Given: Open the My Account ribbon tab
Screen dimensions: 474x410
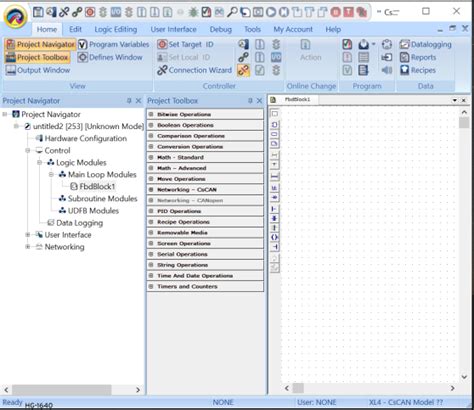Looking at the screenshot, I should click(293, 30).
